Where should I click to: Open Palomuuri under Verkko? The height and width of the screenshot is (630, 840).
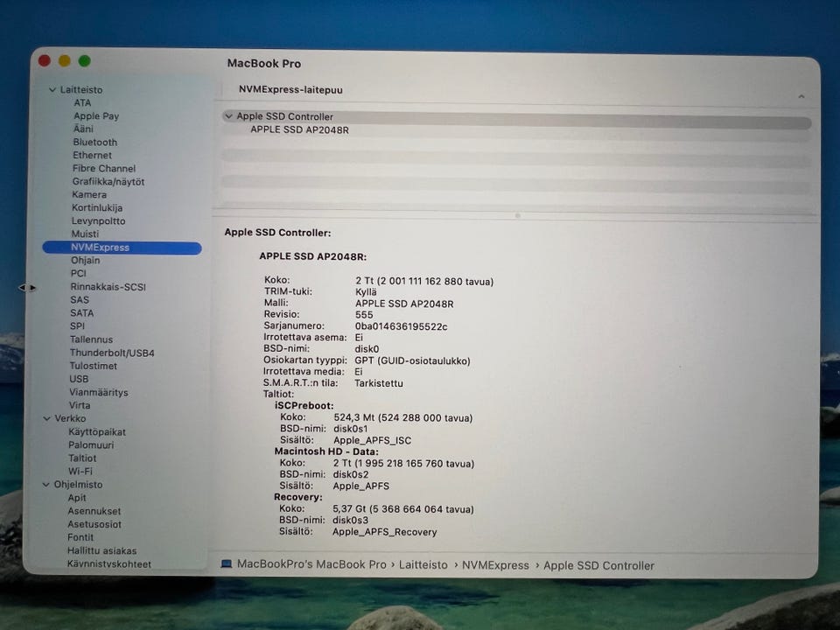tap(91, 445)
